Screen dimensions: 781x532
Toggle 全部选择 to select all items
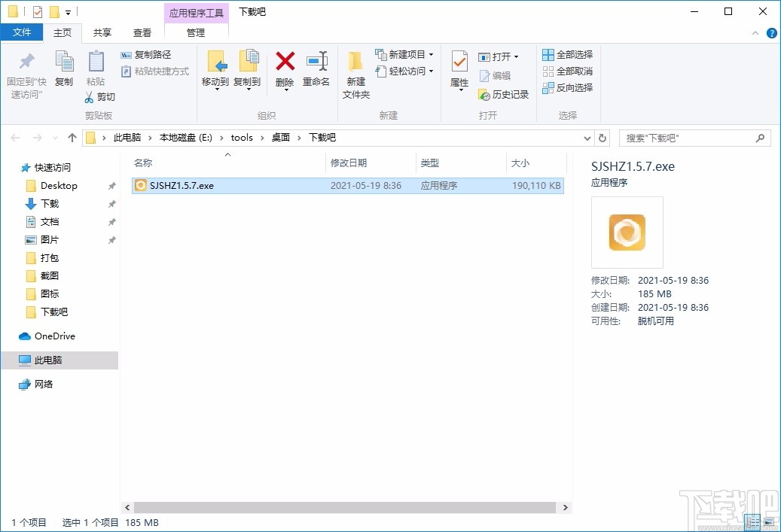coord(567,54)
